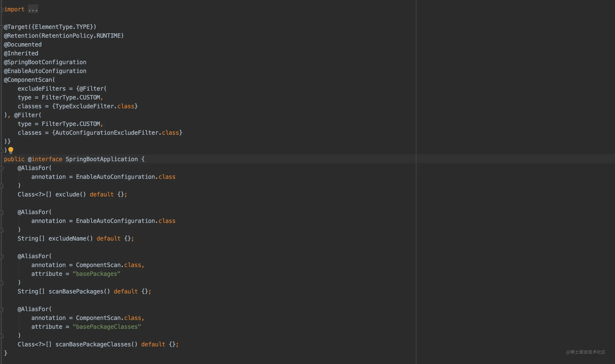Image resolution: width=615 pixels, height=364 pixels.
Task: Click EnableAutoConfiguration.class above excludeName() method
Action: pos(126,221)
